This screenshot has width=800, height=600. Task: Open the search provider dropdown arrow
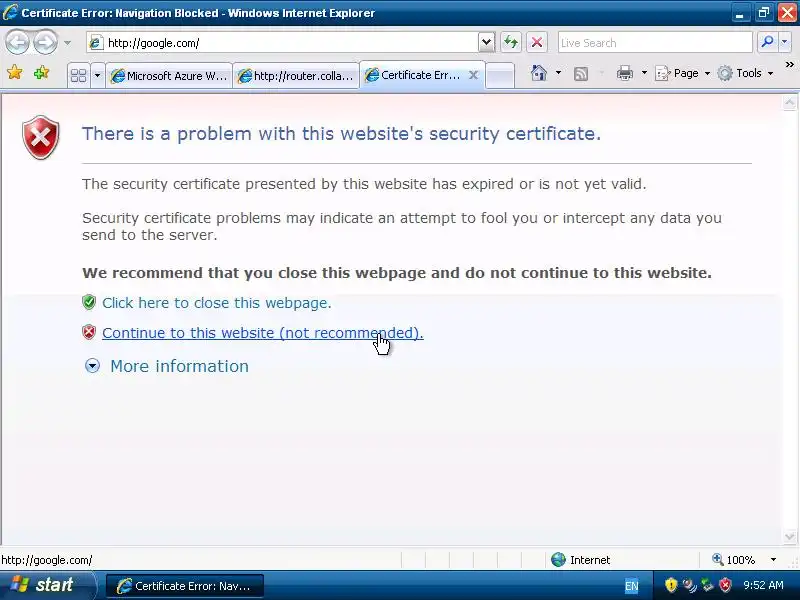click(x=785, y=42)
